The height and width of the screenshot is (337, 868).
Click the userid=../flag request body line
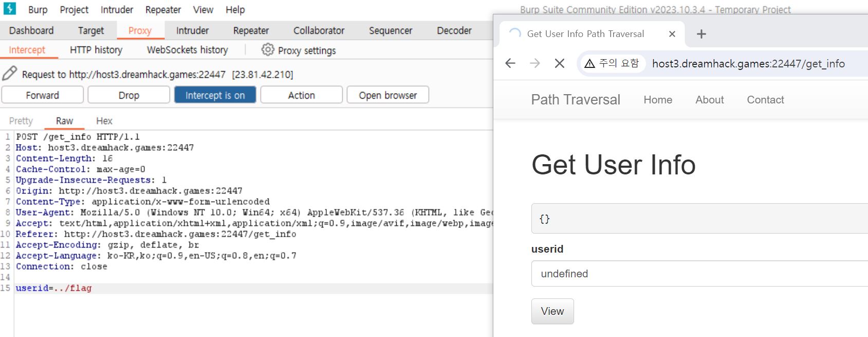pos(53,288)
